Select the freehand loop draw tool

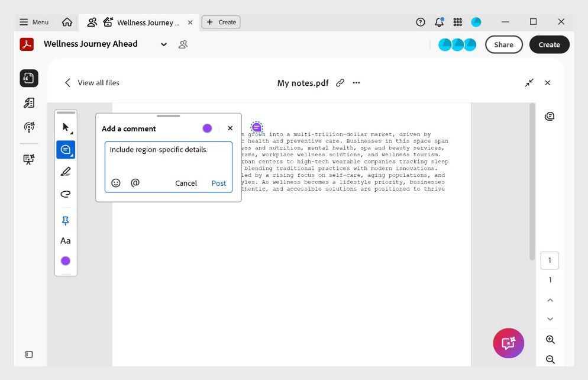(x=65, y=194)
